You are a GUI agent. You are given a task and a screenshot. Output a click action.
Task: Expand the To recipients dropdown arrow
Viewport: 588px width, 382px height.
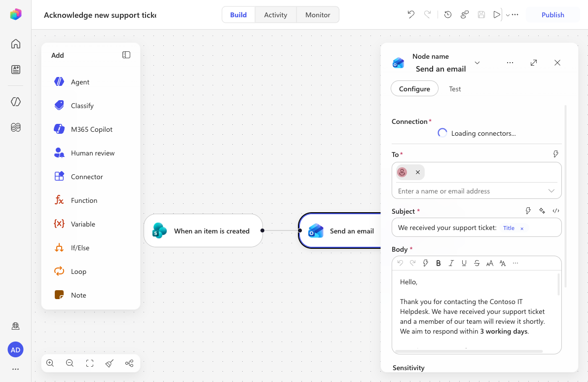pyautogui.click(x=551, y=191)
